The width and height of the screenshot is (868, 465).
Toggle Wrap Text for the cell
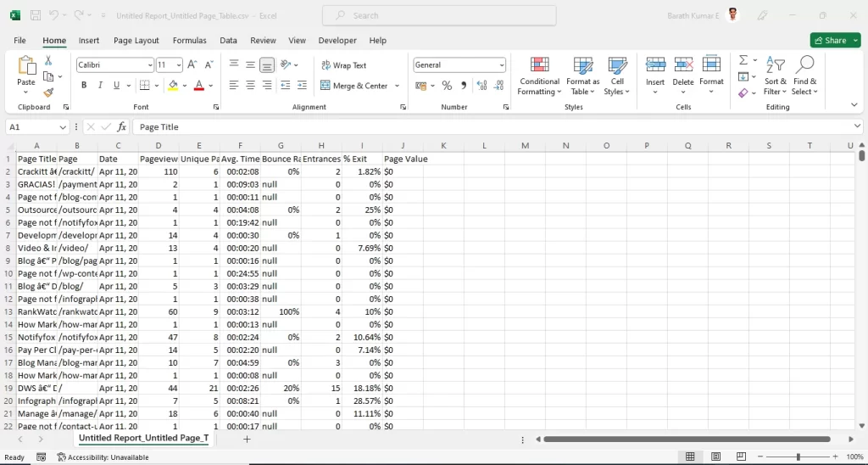[343, 65]
